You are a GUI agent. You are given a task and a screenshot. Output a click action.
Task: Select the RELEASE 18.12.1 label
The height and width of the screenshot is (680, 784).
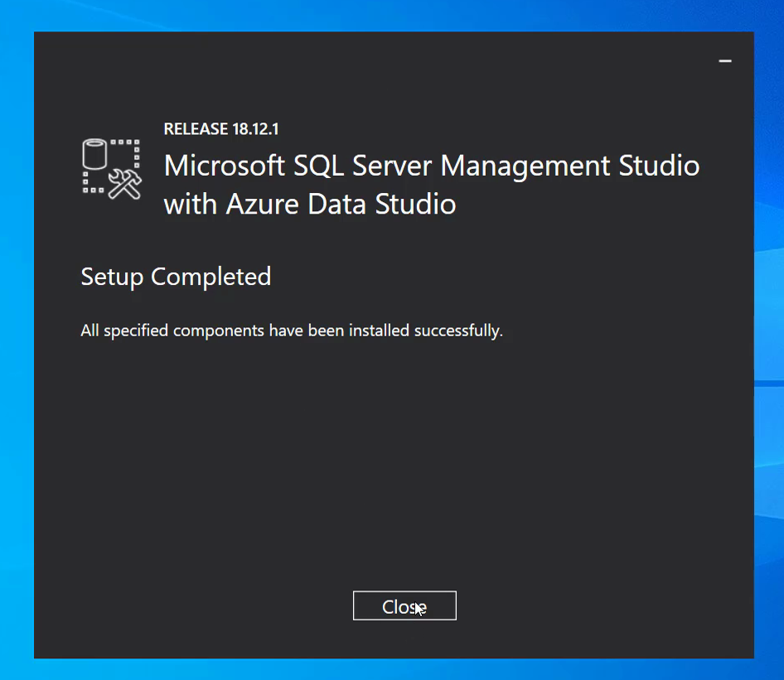(x=221, y=129)
